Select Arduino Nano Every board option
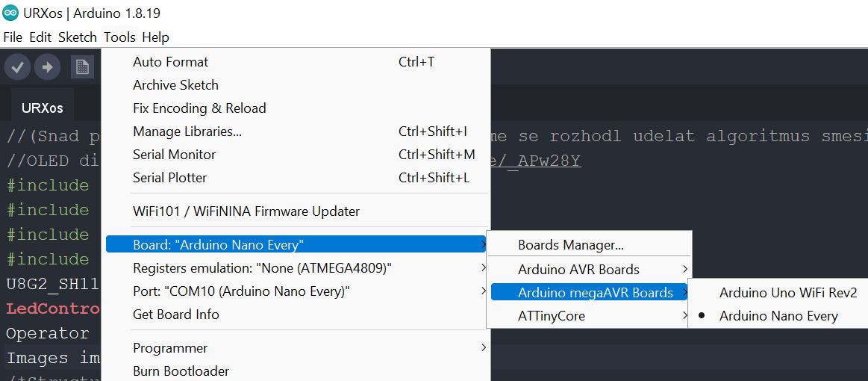 (x=778, y=316)
